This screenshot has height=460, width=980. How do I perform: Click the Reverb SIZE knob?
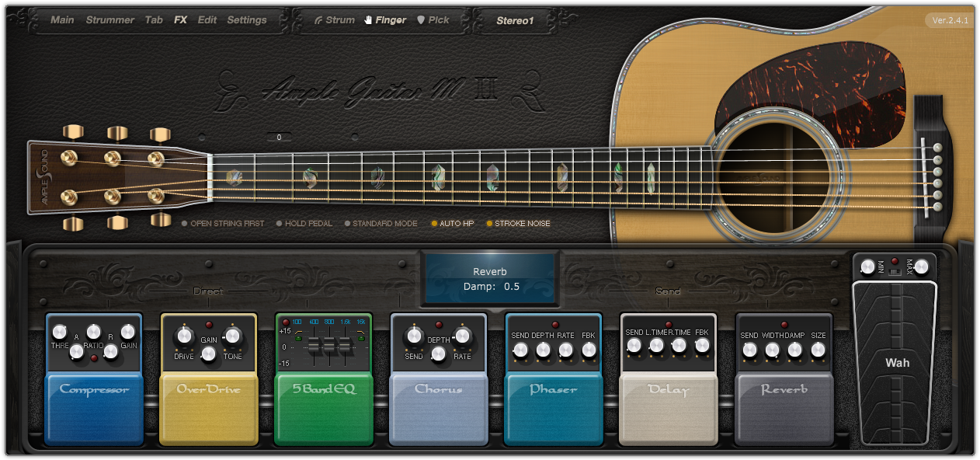click(817, 350)
